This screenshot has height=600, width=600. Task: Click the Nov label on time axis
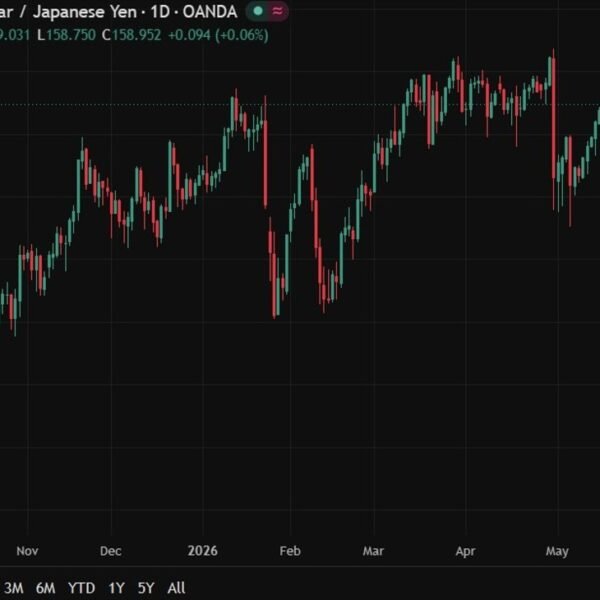(27, 551)
